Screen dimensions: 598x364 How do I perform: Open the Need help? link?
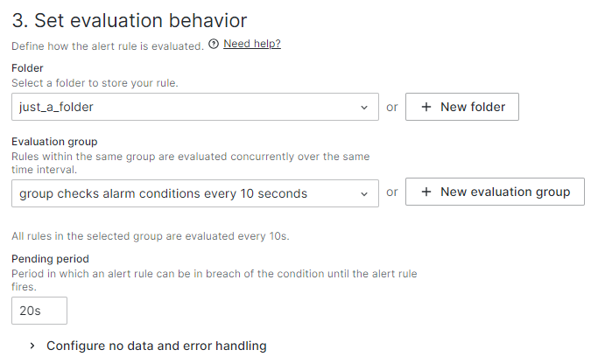coord(252,44)
